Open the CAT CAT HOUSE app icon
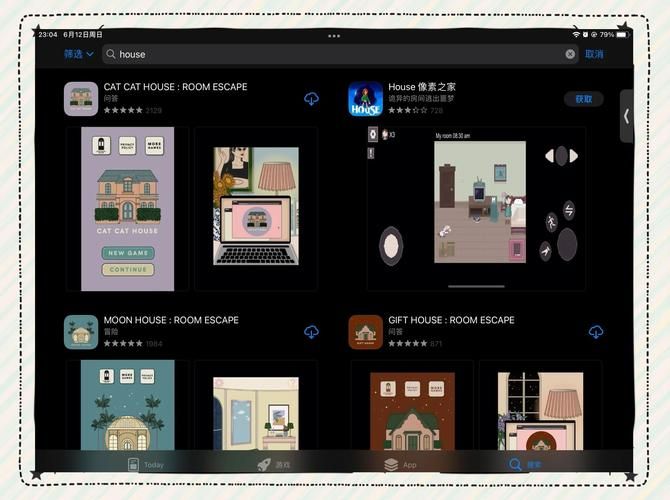 click(x=81, y=99)
